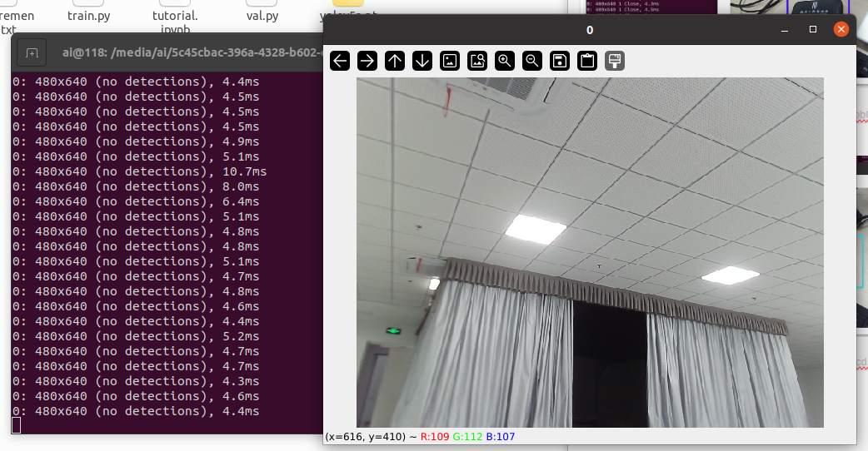Select the tutorial.ipynb file on the desktop

pyautogui.click(x=175, y=17)
